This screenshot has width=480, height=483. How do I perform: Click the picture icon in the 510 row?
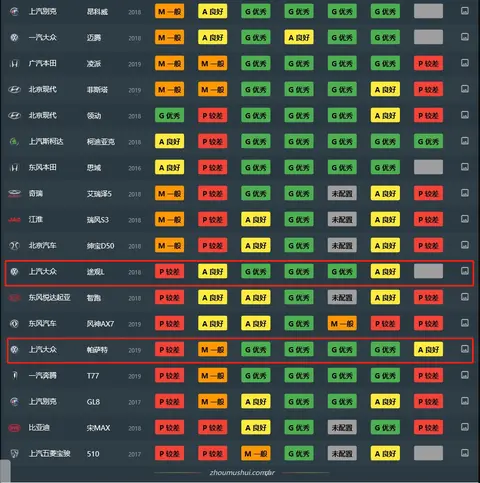(x=465, y=453)
